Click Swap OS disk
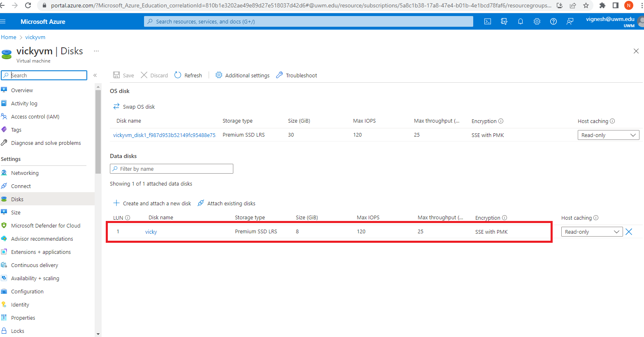 tap(134, 106)
